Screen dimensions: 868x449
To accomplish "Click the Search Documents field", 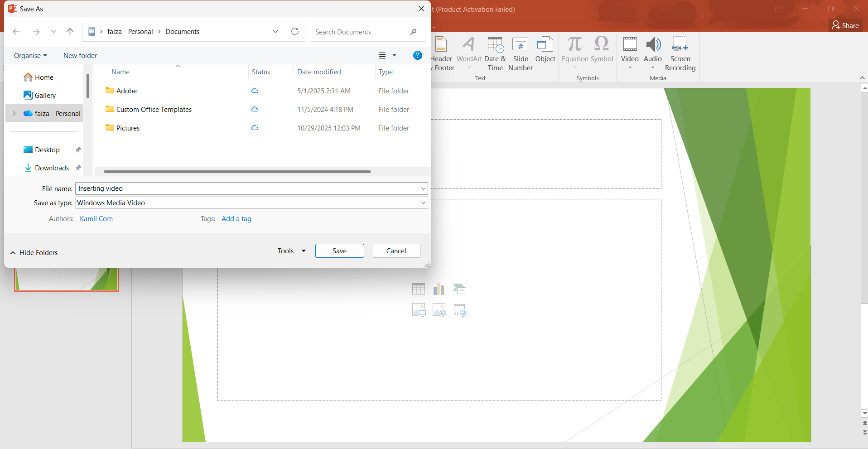I will tap(368, 32).
